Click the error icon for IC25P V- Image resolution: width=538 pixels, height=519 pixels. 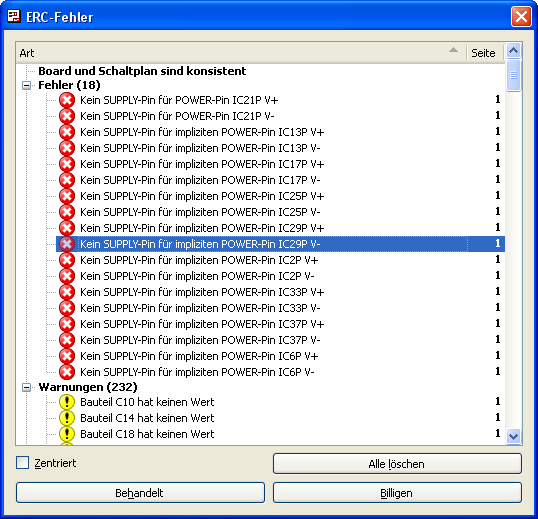67,212
